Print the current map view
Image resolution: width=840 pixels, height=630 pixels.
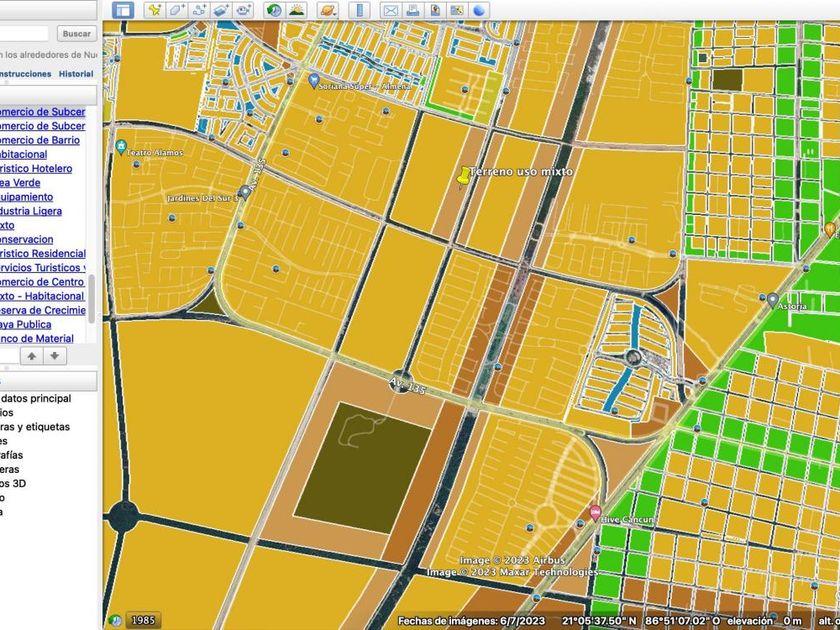pyautogui.click(x=412, y=10)
